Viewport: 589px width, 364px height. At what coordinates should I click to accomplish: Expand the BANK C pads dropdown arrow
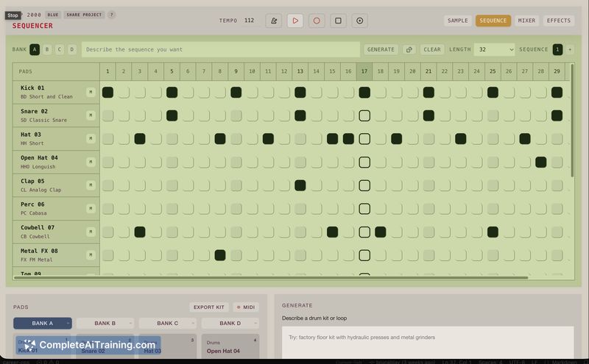tap(193, 323)
